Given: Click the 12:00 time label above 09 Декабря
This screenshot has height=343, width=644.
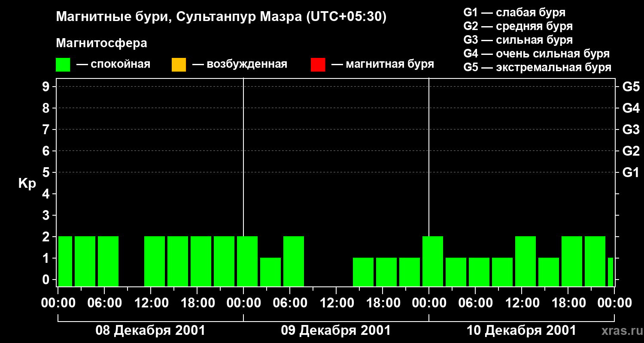Looking at the screenshot, I should [x=336, y=303].
